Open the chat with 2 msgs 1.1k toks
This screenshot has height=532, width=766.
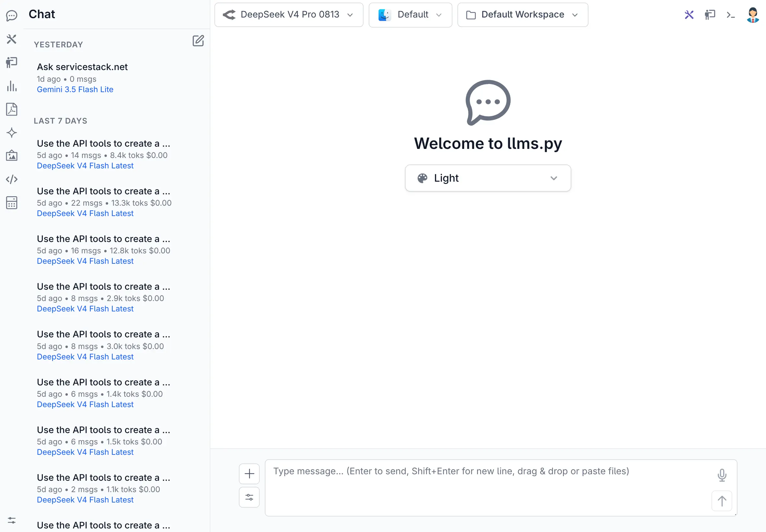pos(117,488)
